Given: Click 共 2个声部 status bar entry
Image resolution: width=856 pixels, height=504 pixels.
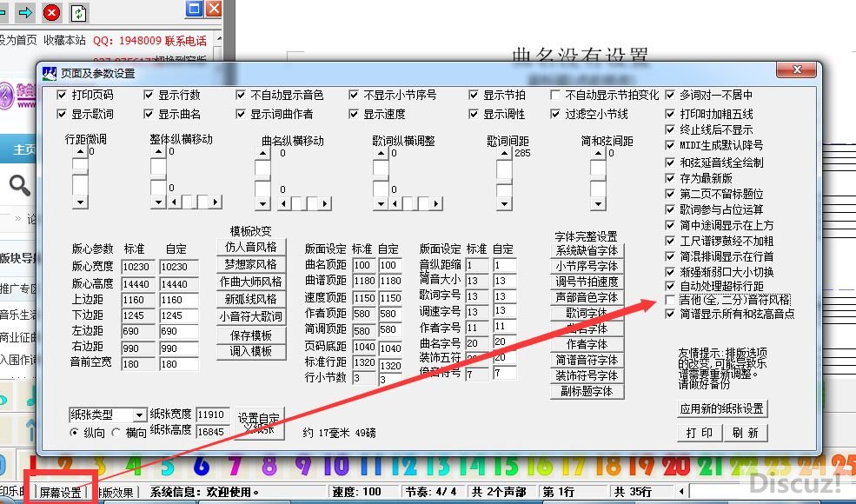Looking at the screenshot, I should pyautogui.click(x=500, y=492).
